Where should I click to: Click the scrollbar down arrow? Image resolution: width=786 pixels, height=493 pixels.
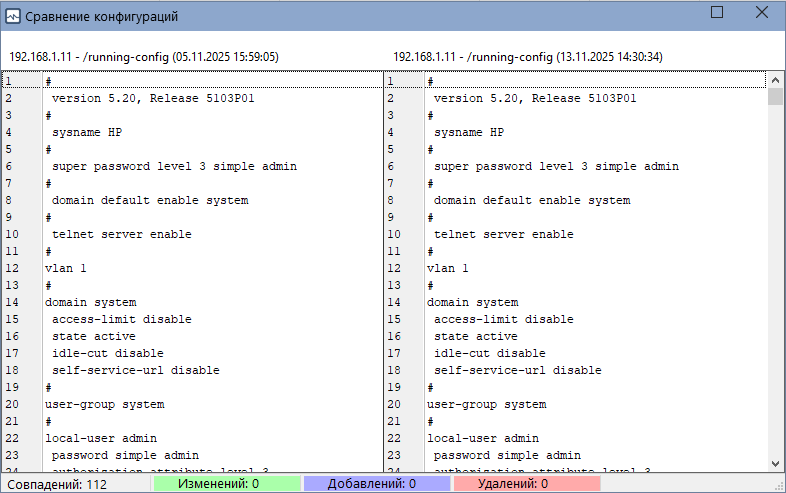775,463
